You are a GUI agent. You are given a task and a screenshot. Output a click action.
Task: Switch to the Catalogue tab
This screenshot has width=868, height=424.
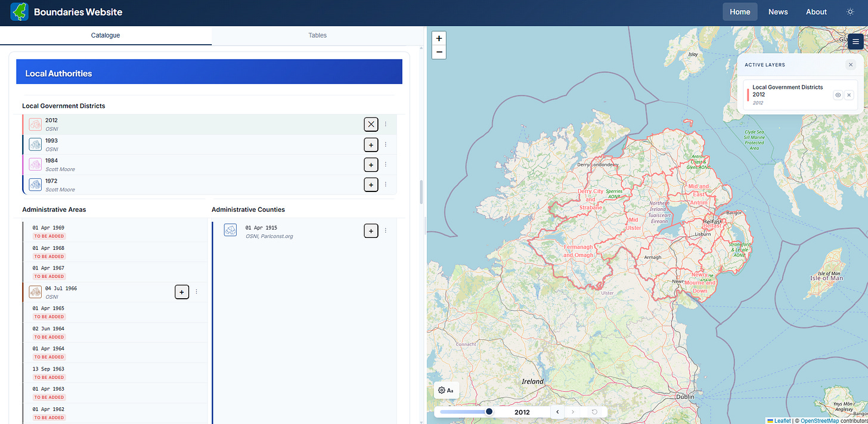106,35
